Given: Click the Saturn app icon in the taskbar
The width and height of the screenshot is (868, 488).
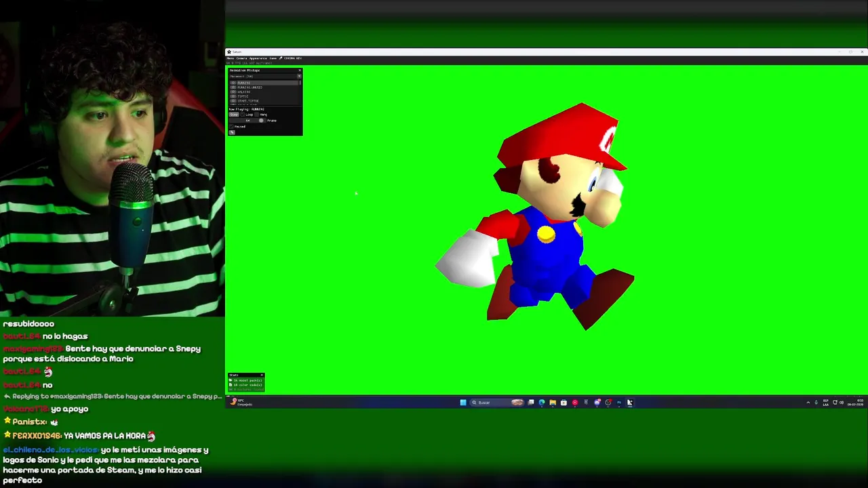Looking at the screenshot, I should pos(629,403).
